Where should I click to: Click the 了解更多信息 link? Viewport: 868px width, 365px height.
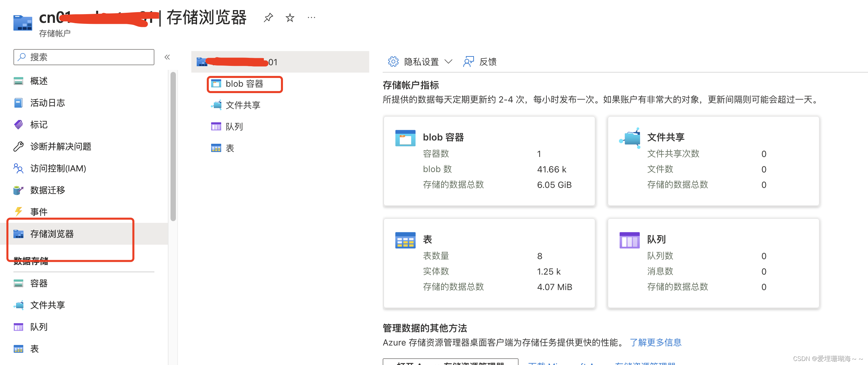656,342
